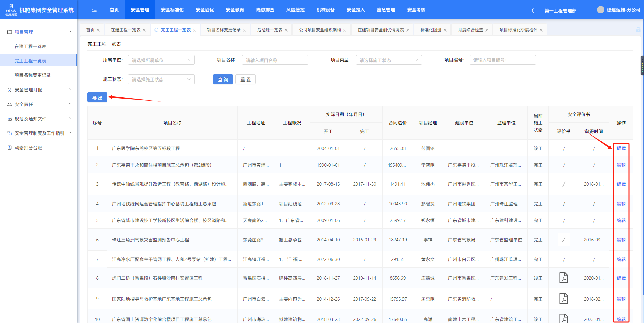Screen dimensions: 644x323
Task: Close the 在建工程一览表 tab
Action: click(144, 30)
